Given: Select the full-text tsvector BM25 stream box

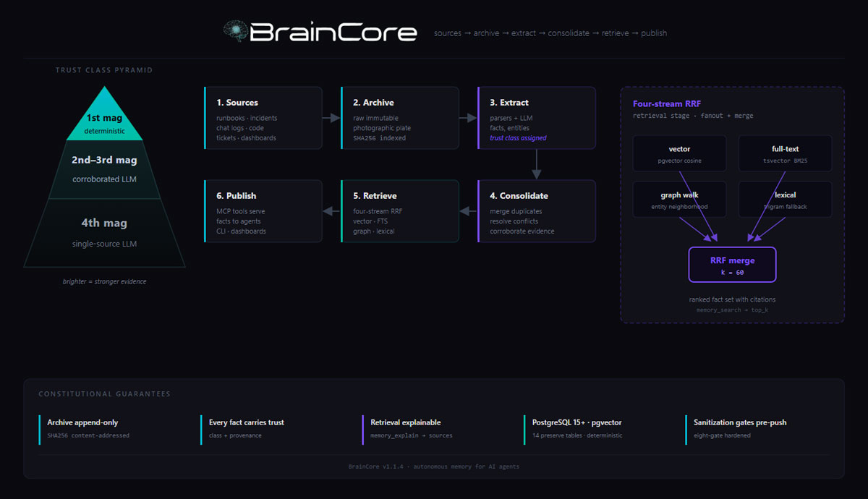Looking at the screenshot, I should (x=785, y=153).
